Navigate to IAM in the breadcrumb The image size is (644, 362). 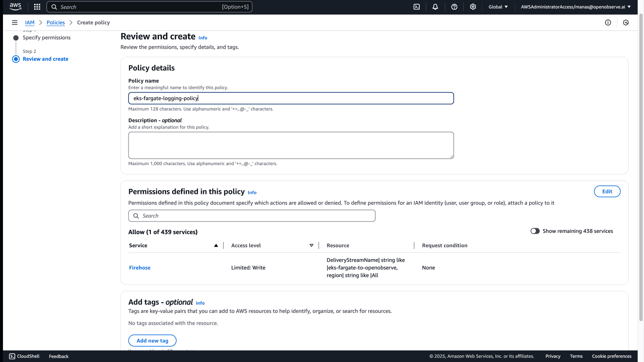pos(30,22)
